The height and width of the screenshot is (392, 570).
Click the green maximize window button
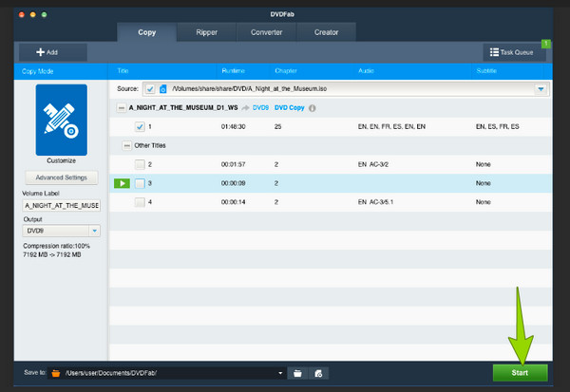tap(44, 14)
